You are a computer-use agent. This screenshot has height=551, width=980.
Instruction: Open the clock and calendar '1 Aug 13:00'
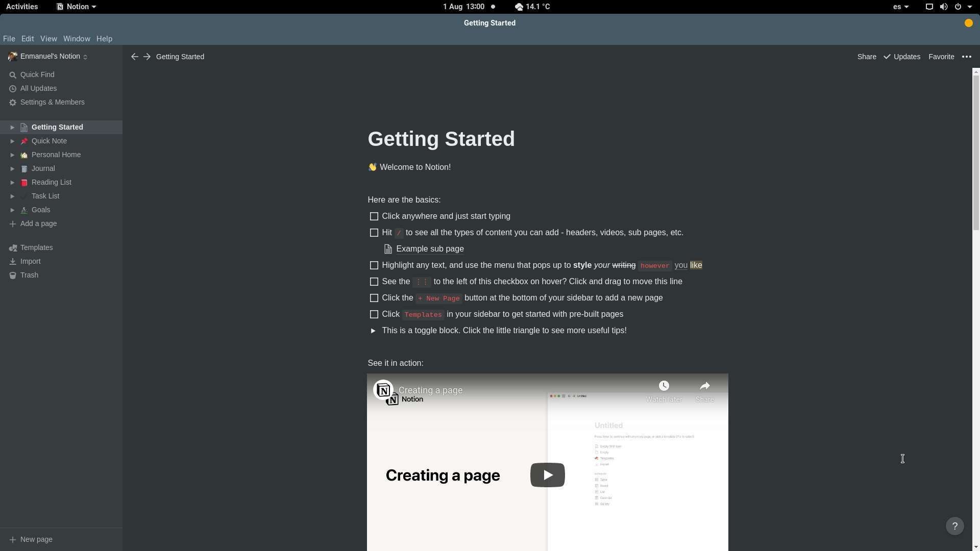(x=463, y=7)
